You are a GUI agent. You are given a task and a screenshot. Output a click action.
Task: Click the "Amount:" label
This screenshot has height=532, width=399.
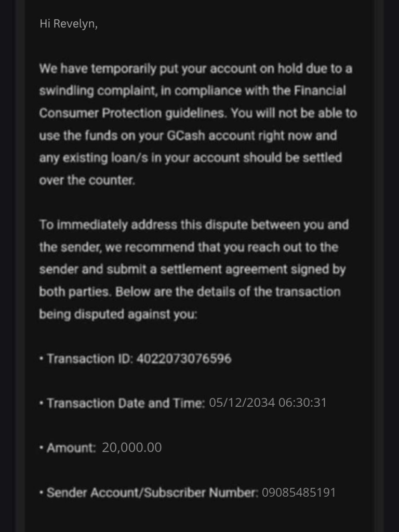(x=72, y=448)
